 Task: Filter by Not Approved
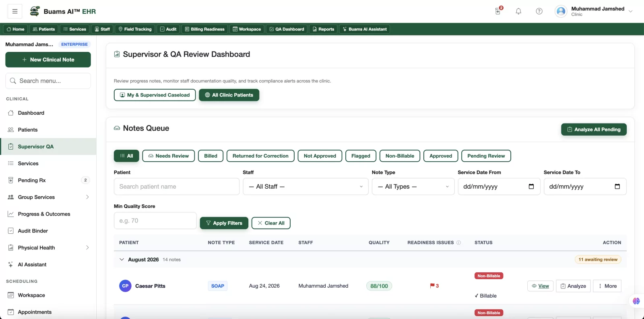coord(320,156)
